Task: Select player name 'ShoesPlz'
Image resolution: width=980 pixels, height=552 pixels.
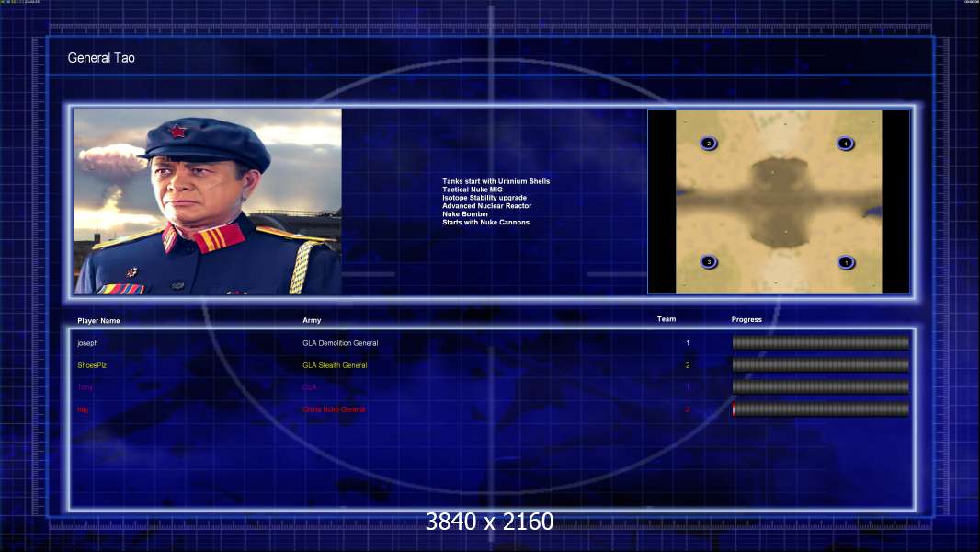Action: point(92,365)
